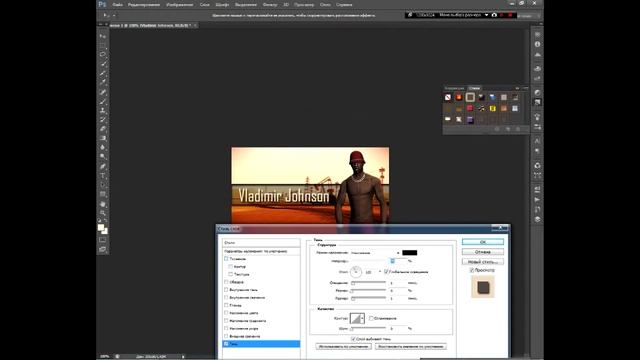Screen dimensions: 640x360
Task: Open the Layers panel dock icon
Action: (537, 219)
